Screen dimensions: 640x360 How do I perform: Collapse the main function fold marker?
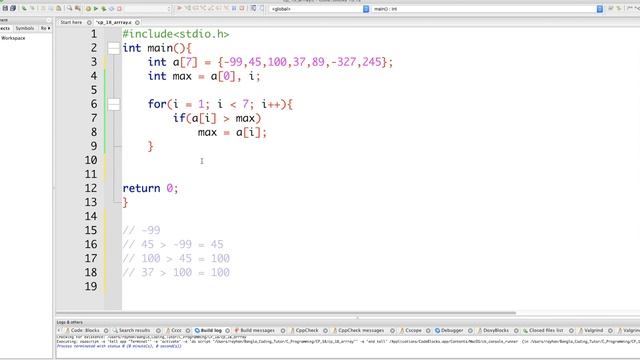[114, 48]
